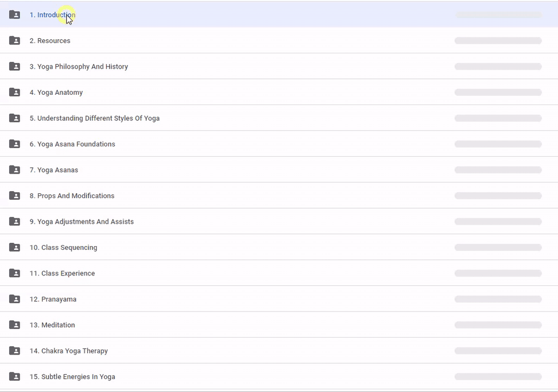Select 9. Yoga Adjustments And Assists folder

pos(81,222)
